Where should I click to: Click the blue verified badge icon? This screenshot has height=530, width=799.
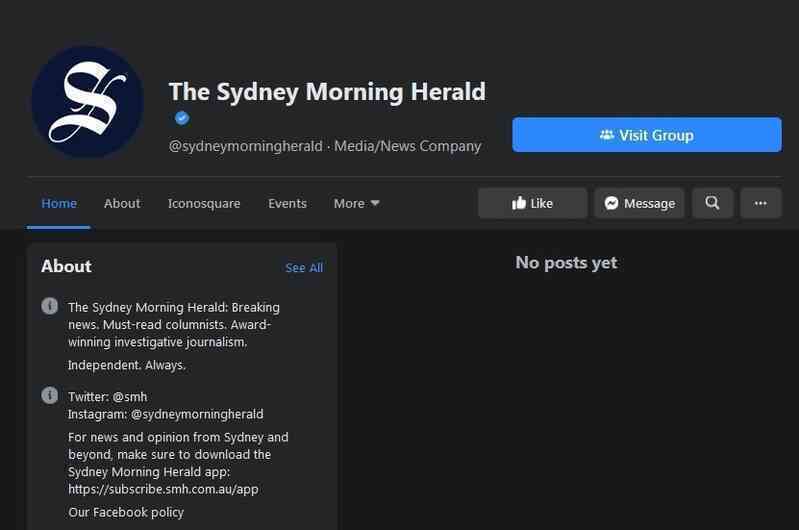(x=182, y=118)
